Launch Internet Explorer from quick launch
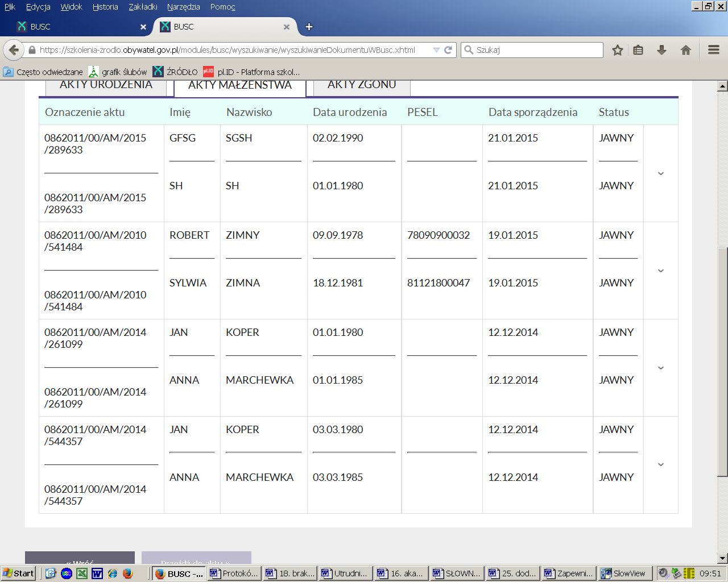 tap(113, 573)
